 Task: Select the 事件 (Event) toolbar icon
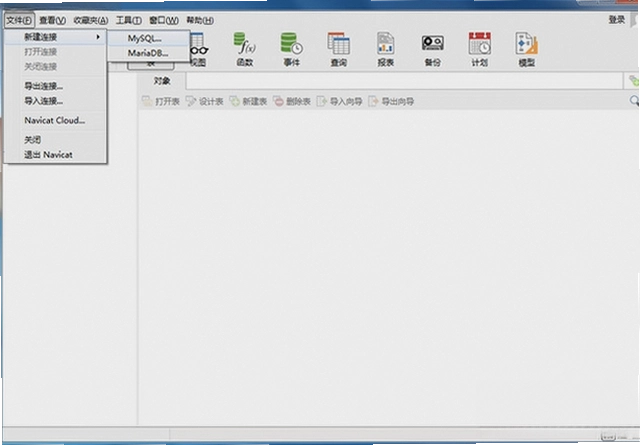click(x=291, y=49)
